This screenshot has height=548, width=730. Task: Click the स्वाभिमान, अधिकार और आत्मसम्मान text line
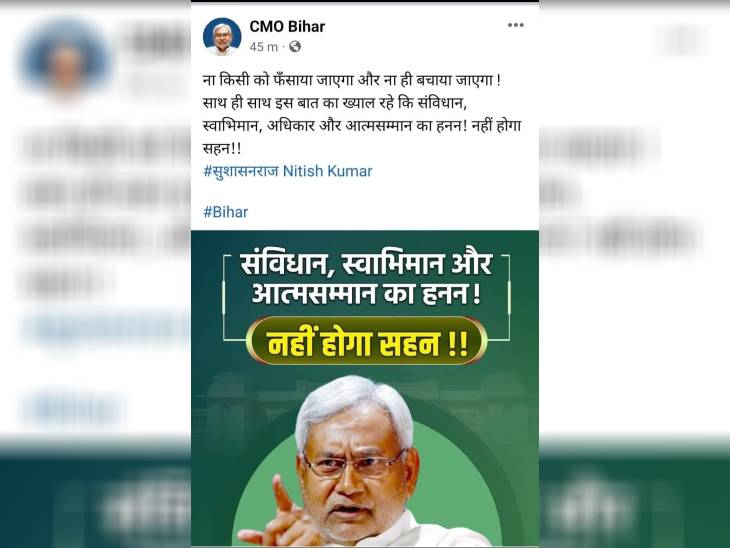click(x=362, y=126)
